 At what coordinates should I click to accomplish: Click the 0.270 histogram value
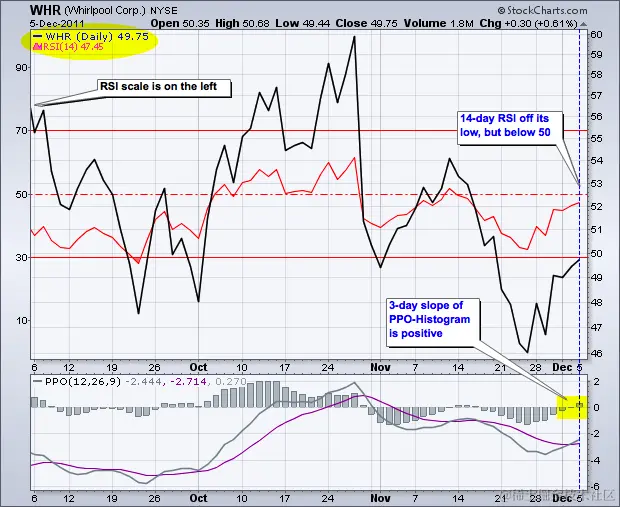pos(230,382)
